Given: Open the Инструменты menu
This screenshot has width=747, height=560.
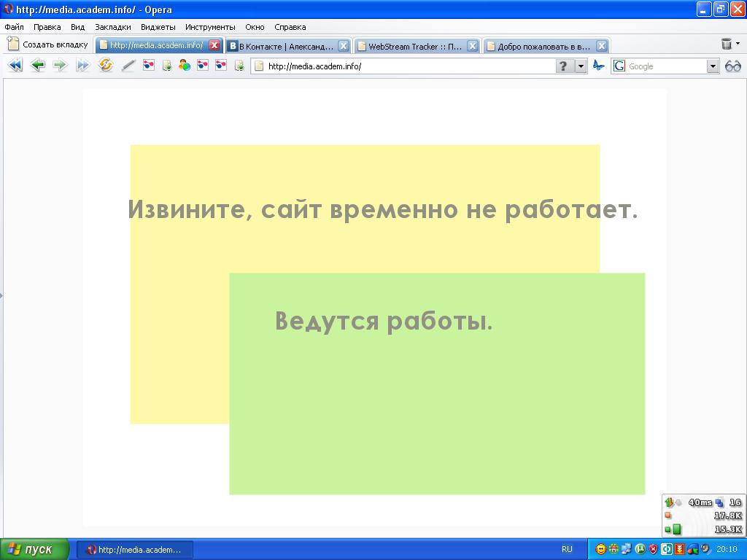Looking at the screenshot, I should [x=210, y=27].
